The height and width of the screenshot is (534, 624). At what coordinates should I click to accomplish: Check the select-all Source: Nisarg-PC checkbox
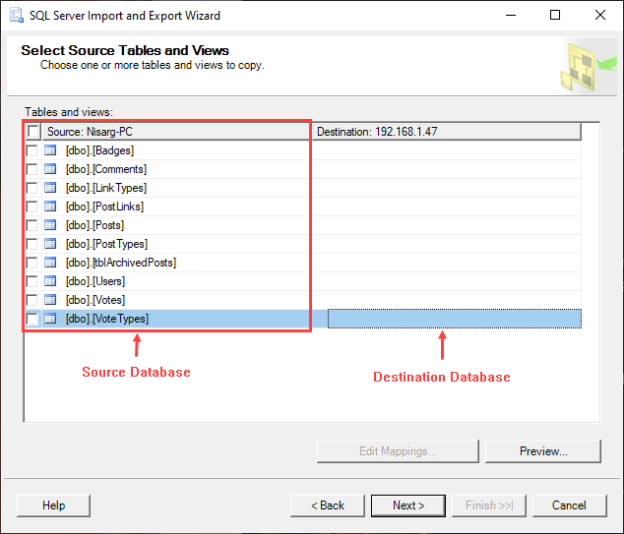(33, 132)
